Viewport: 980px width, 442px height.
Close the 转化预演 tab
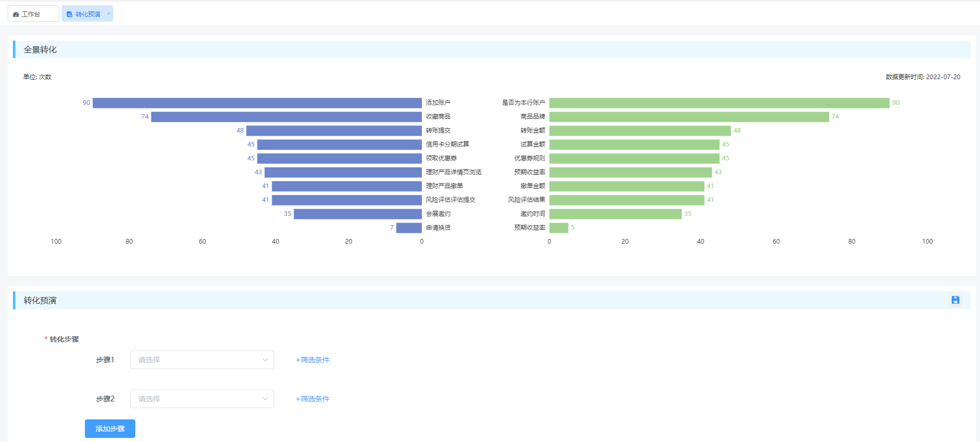tap(109, 14)
